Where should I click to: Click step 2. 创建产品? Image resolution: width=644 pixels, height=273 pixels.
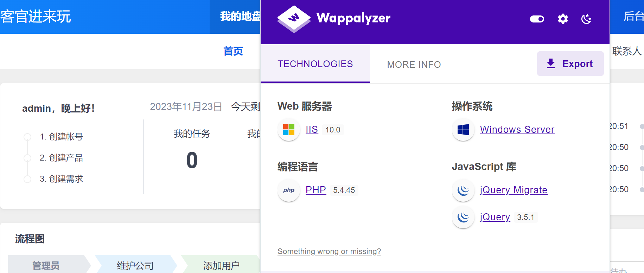62,158
